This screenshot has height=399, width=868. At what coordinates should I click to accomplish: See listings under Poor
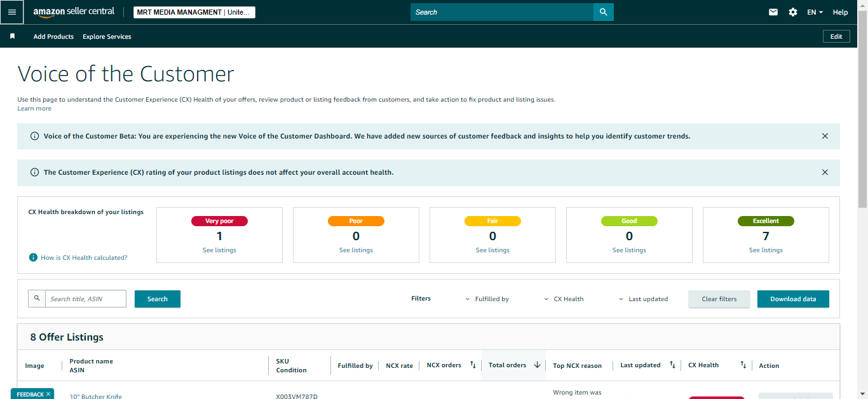356,250
